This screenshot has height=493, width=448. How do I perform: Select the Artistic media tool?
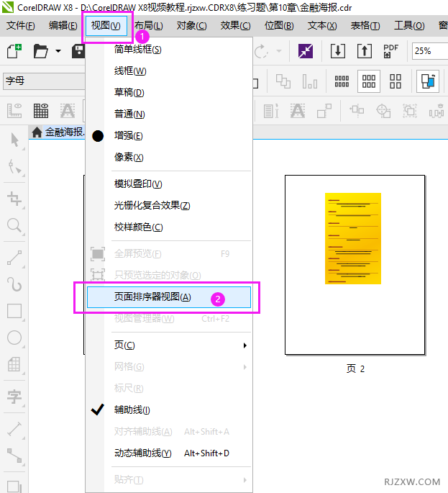click(14, 284)
